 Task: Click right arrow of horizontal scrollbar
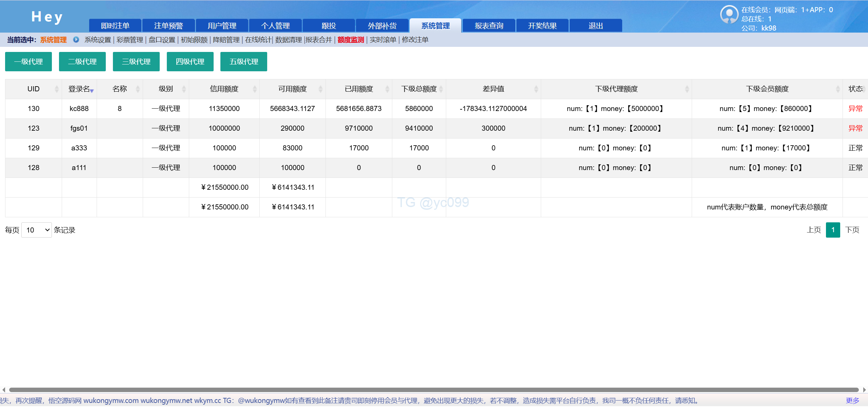864,390
